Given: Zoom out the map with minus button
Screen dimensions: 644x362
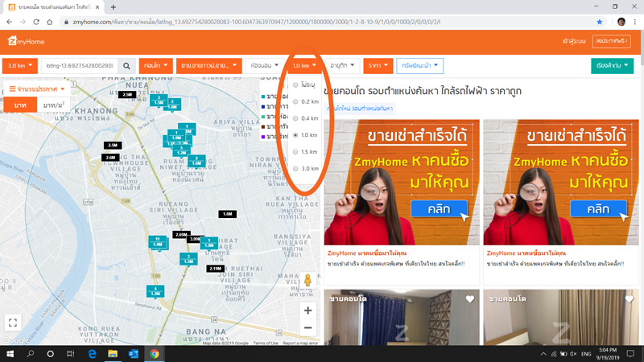Looking at the screenshot, I should pos(308,328).
